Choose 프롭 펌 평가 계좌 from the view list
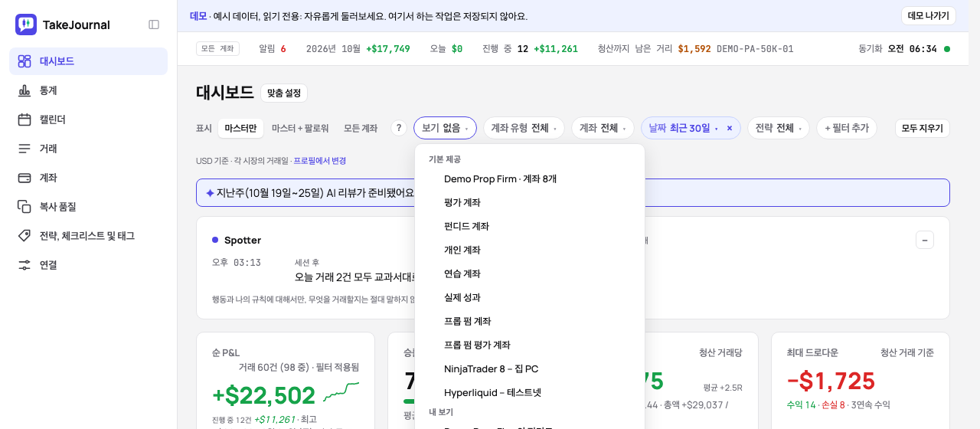Screen dimensions: 980x429 (x=530, y=345)
